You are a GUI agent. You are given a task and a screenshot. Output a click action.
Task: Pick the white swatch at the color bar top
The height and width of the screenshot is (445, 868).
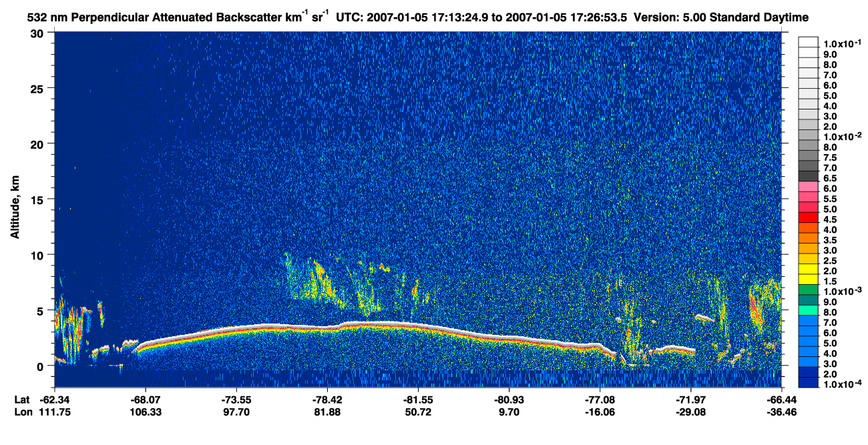click(809, 41)
